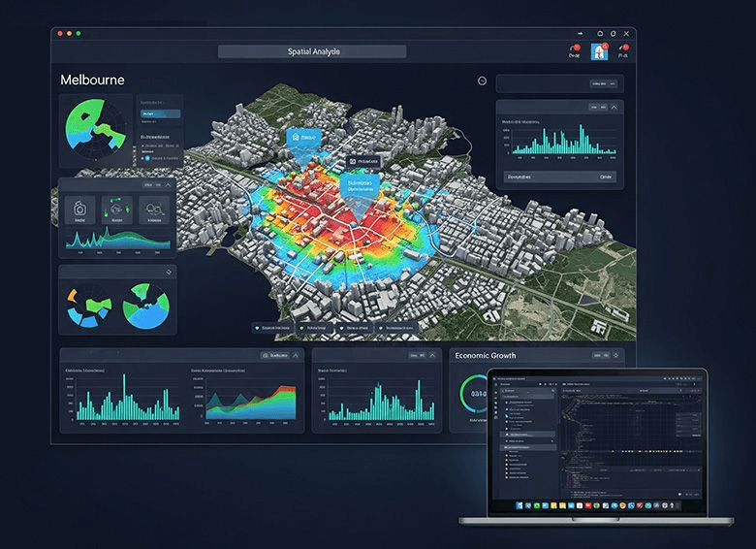The height and width of the screenshot is (549, 756).
Task: Click the expand icon on pie charts panel
Action: pos(169,273)
